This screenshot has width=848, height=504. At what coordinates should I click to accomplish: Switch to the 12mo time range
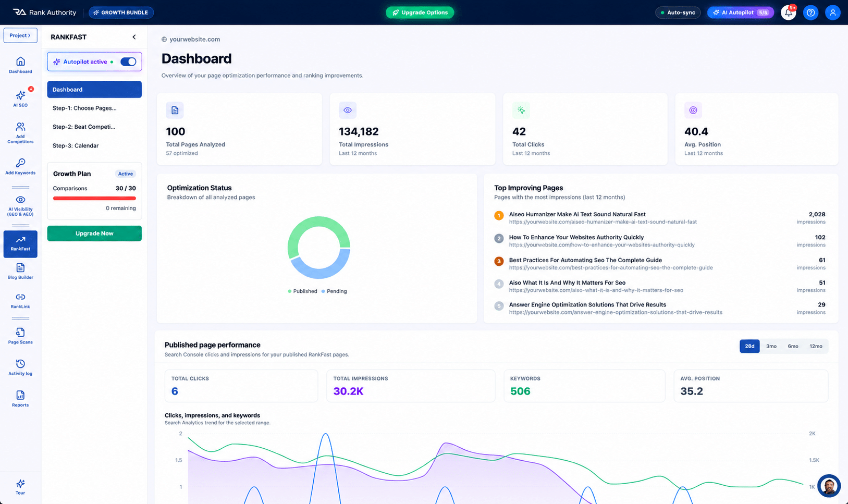click(x=816, y=346)
